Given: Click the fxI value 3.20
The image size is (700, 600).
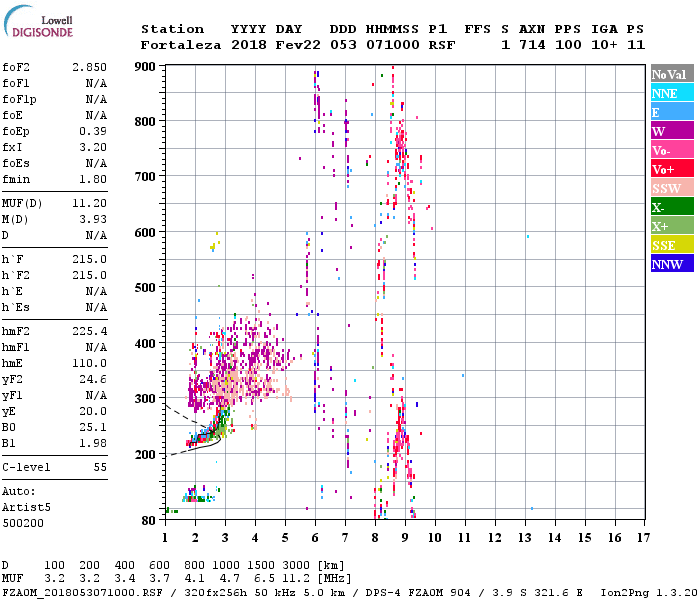Looking at the screenshot, I should point(93,147).
